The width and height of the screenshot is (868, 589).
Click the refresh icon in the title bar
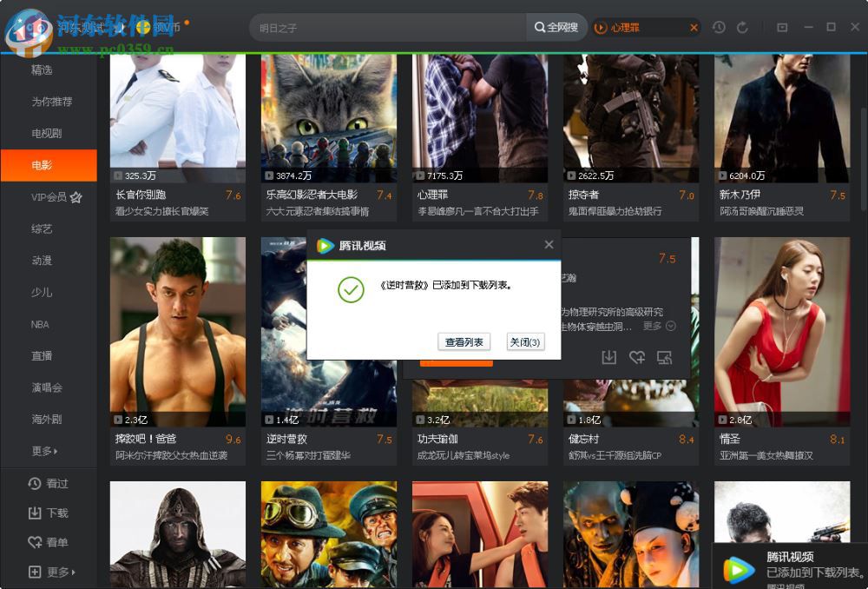click(x=742, y=28)
